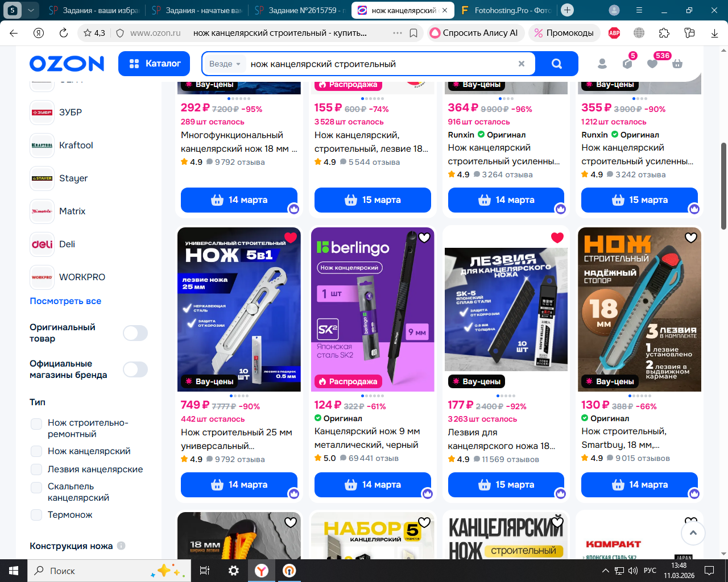Open Ozon orders icon with badge 5

[x=627, y=64]
